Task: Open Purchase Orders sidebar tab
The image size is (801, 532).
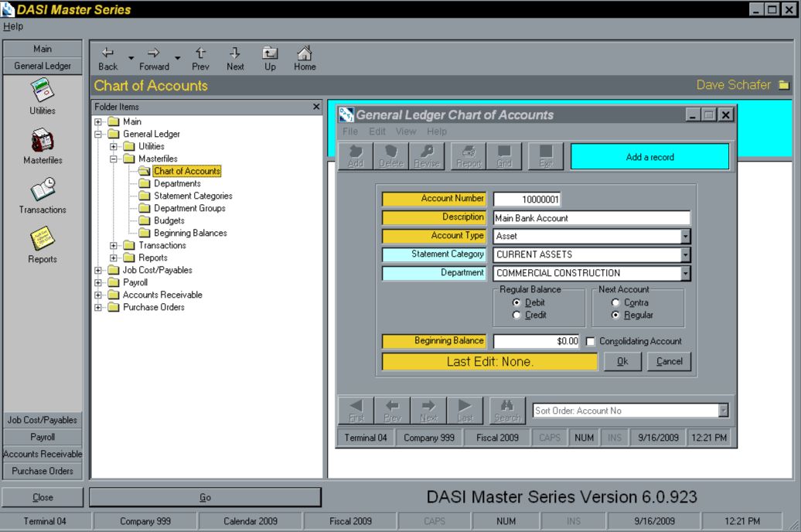Action: pyautogui.click(x=43, y=471)
